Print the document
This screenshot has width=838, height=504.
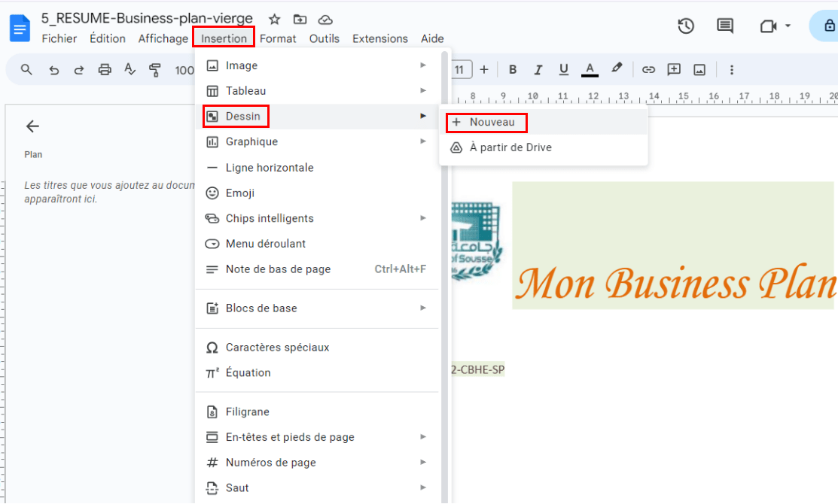pyautogui.click(x=105, y=69)
